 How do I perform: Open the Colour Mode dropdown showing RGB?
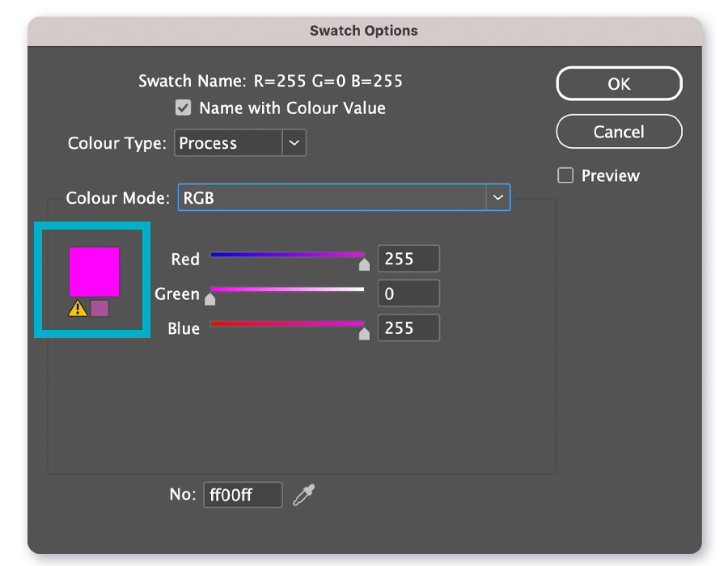(x=344, y=197)
